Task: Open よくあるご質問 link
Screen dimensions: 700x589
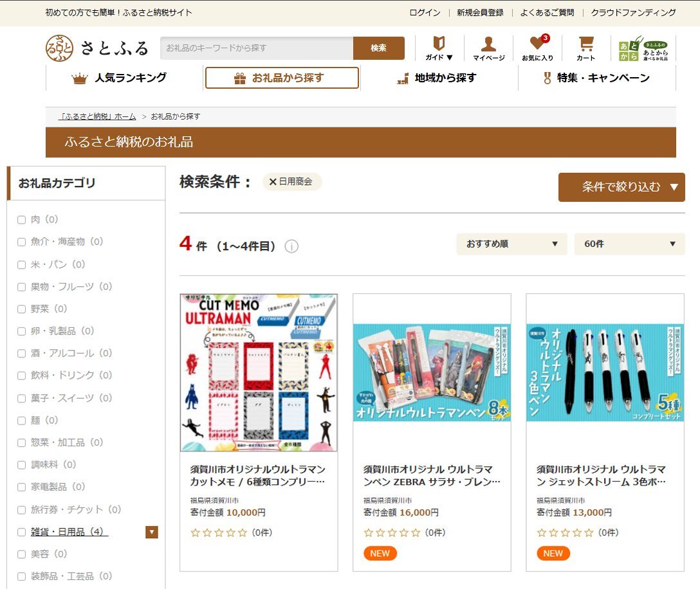Action: pyautogui.click(x=547, y=12)
